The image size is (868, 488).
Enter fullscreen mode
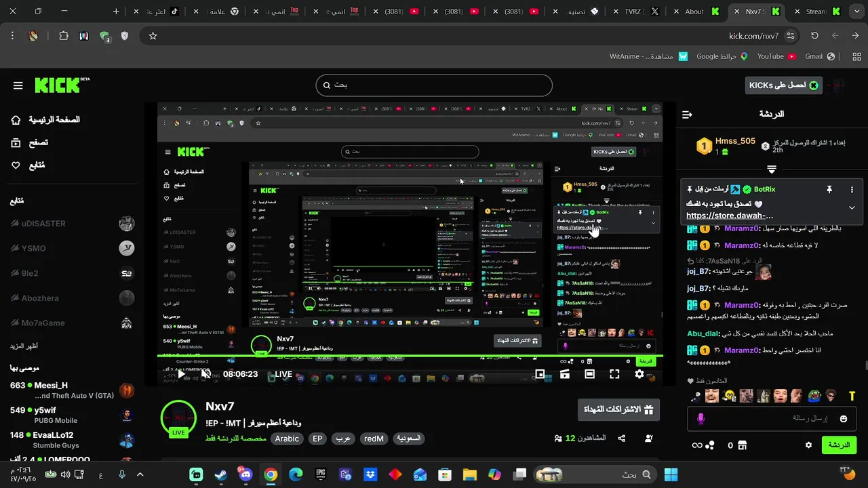tap(614, 374)
